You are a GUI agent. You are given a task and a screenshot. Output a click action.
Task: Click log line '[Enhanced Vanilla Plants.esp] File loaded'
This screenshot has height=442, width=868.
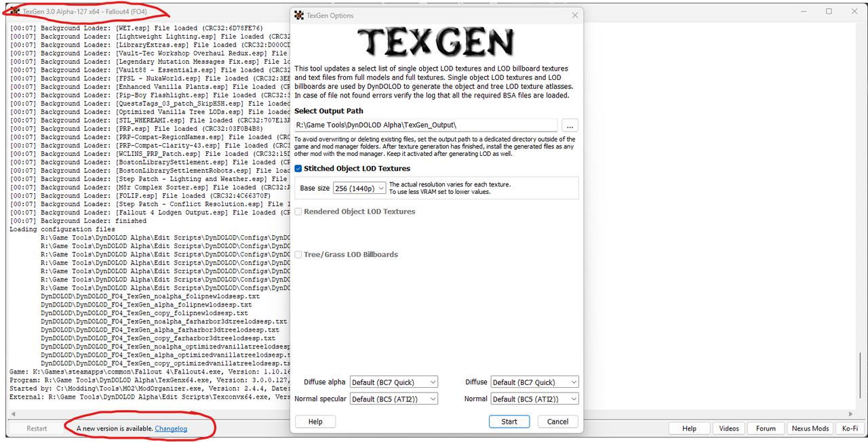pyautogui.click(x=150, y=87)
